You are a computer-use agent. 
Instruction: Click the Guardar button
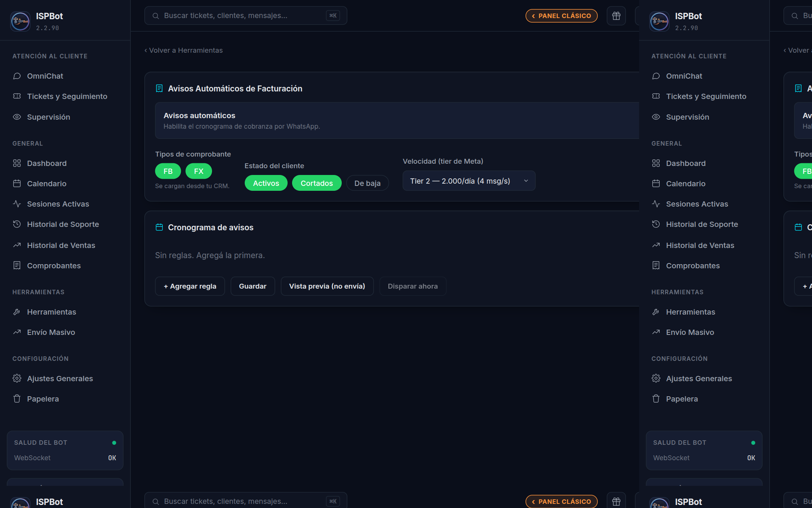pos(253,286)
